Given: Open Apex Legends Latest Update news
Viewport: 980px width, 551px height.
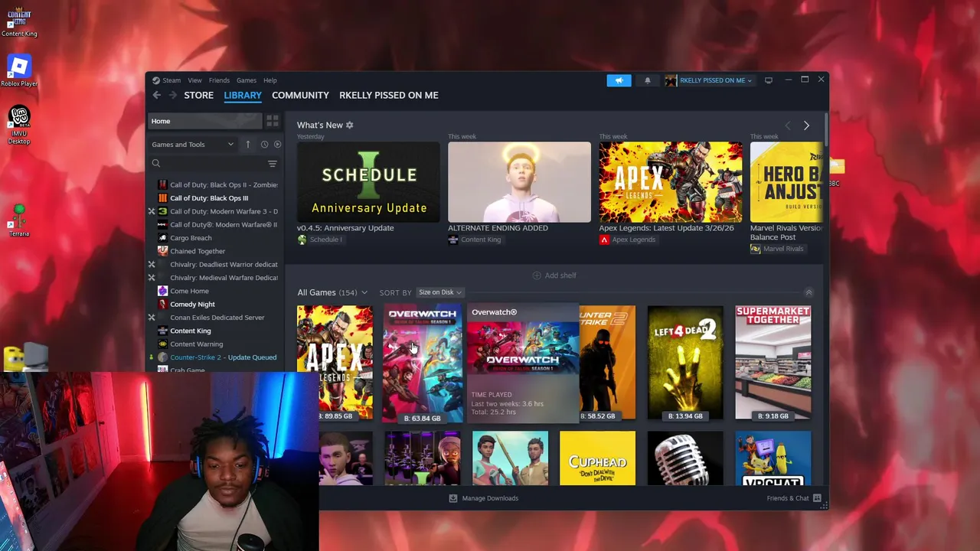Looking at the screenshot, I should 671,182.
